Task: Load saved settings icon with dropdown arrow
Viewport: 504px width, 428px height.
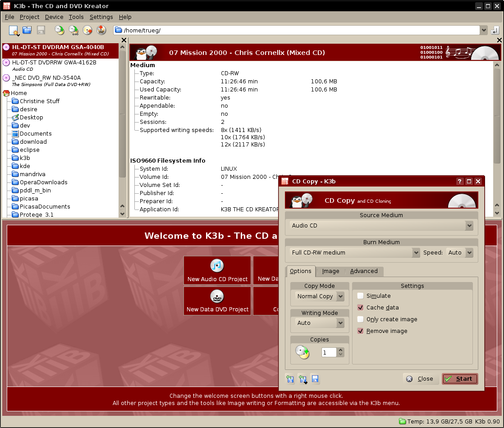Action: (x=303, y=379)
